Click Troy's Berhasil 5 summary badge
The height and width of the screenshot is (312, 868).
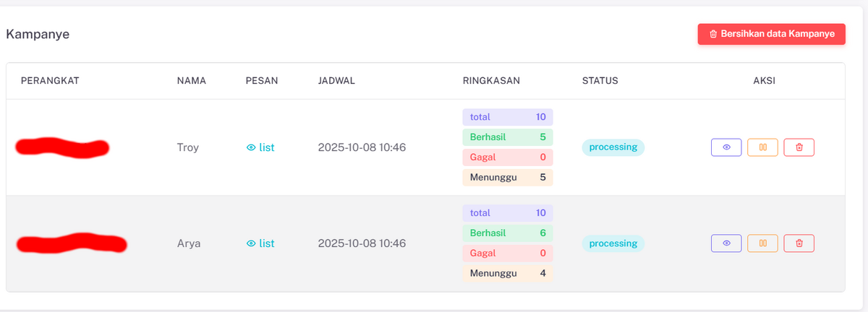(x=508, y=136)
